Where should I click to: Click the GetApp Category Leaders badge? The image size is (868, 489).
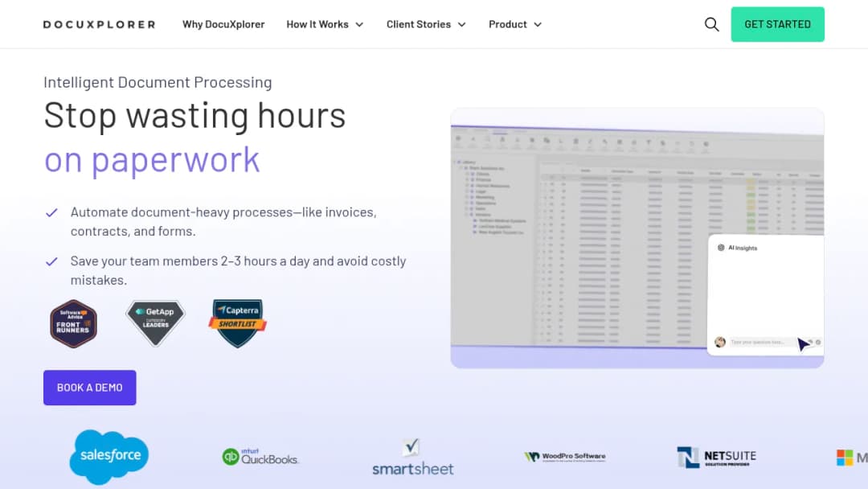point(156,323)
